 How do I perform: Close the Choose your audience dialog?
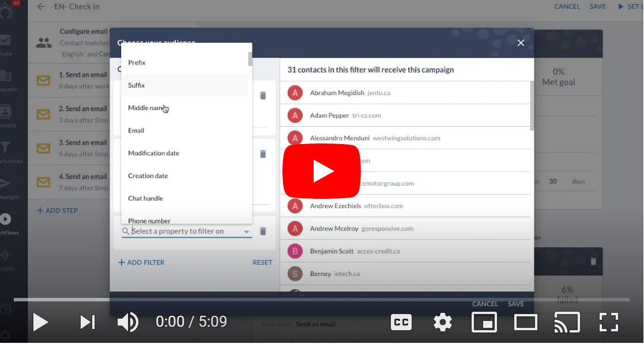(521, 43)
